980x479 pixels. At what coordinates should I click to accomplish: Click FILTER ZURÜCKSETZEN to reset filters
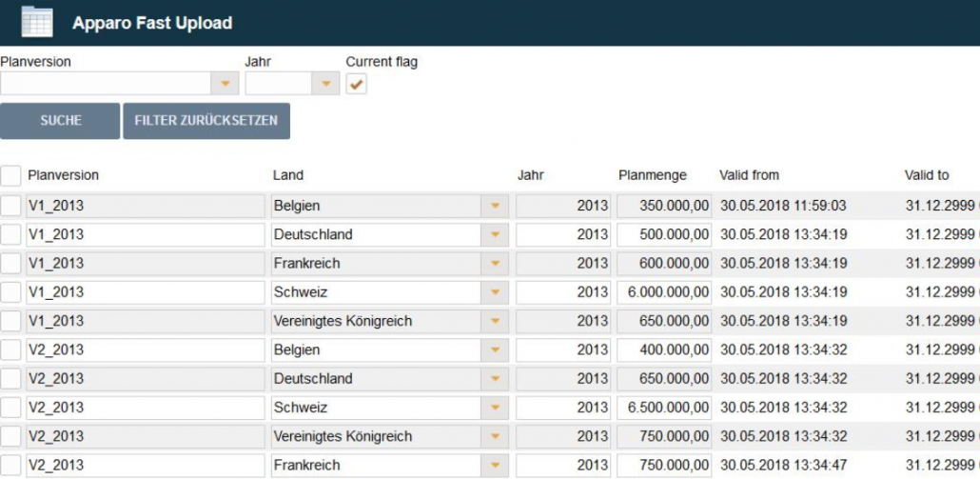pyautogui.click(x=206, y=121)
